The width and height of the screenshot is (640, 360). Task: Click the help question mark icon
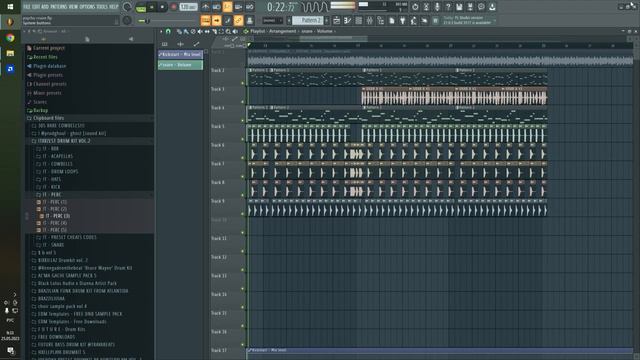pos(448,7)
